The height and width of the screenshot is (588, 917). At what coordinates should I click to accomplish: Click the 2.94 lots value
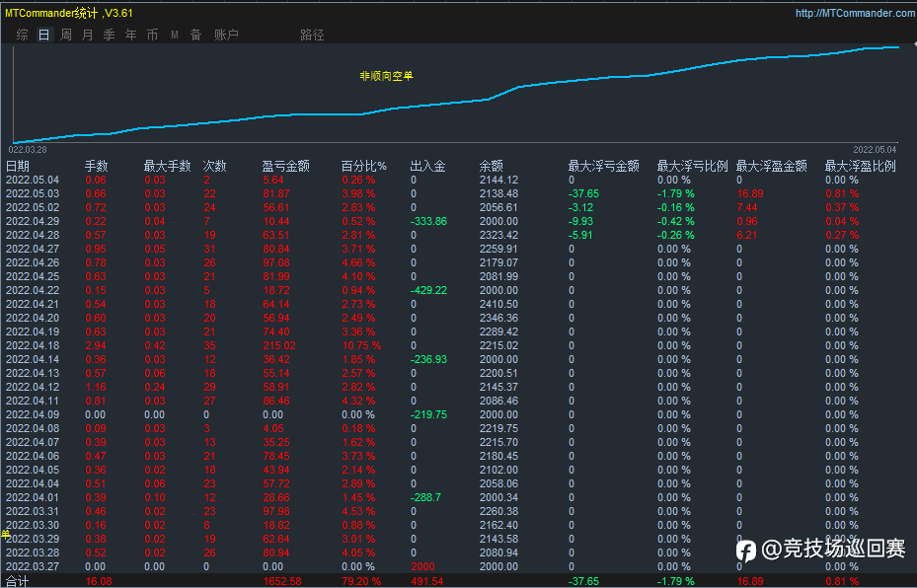(96, 345)
